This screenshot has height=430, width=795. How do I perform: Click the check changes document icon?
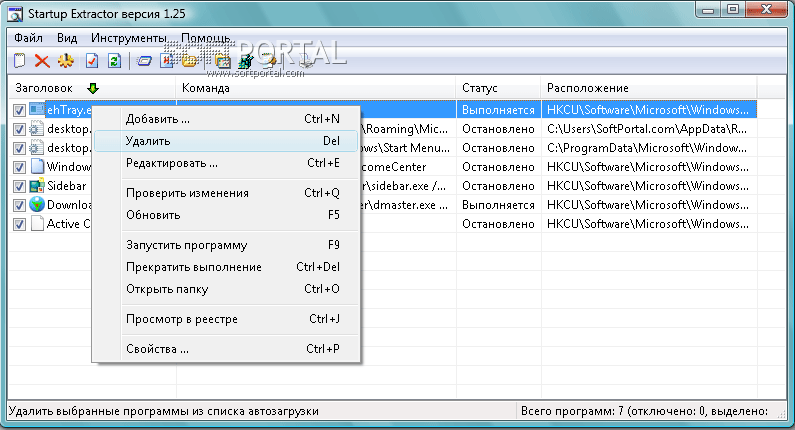tap(92, 61)
